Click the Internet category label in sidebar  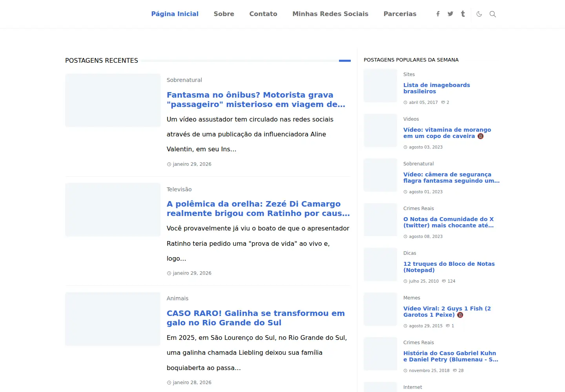(413, 387)
